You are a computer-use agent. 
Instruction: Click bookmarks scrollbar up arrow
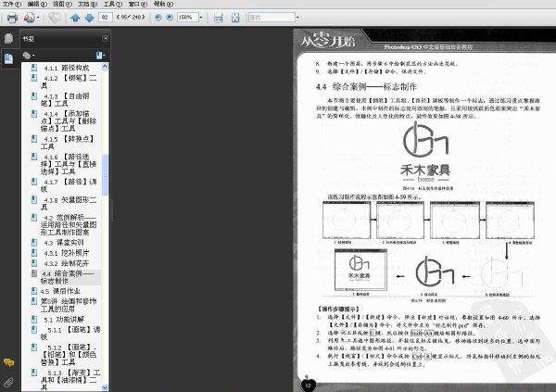[105, 67]
